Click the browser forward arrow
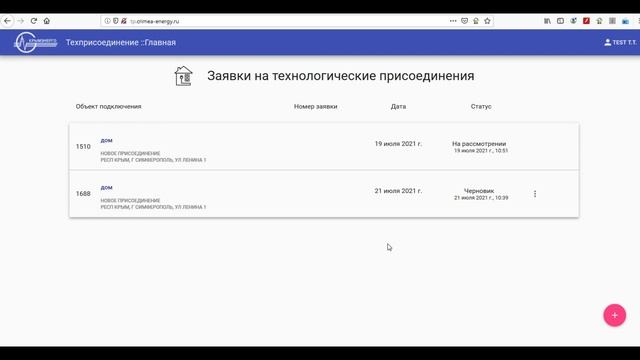Viewport: 640px width, 360px height. coord(21,21)
